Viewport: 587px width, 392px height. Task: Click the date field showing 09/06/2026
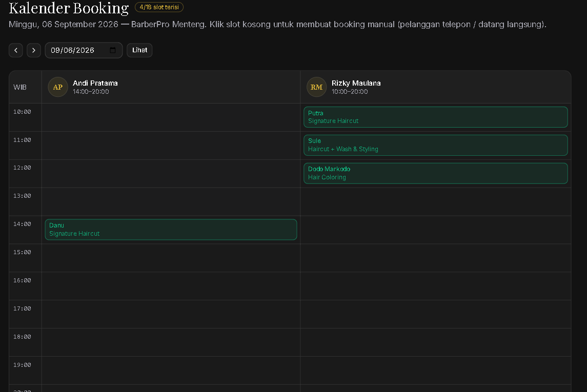pyautogui.click(x=84, y=50)
